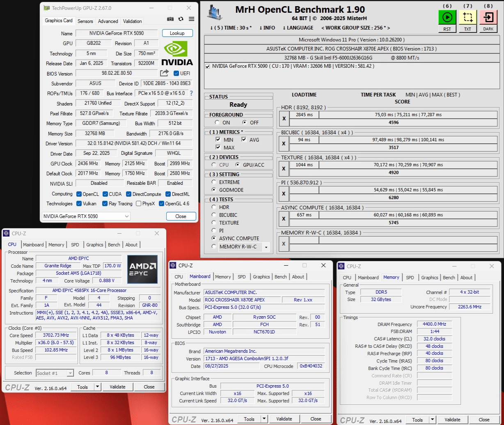Click the X button for BICUBIC test
The width and height of the screenshot is (504, 425).
pyautogui.click(x=284, y=144)
